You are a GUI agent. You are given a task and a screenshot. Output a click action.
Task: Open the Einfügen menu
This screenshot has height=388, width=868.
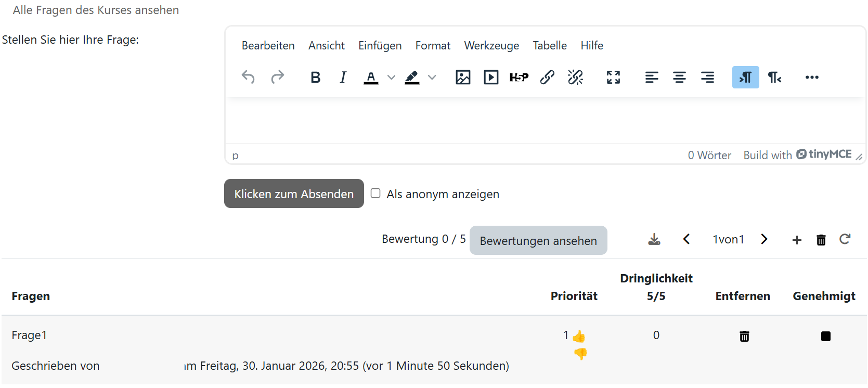click(x=380, y=46)
